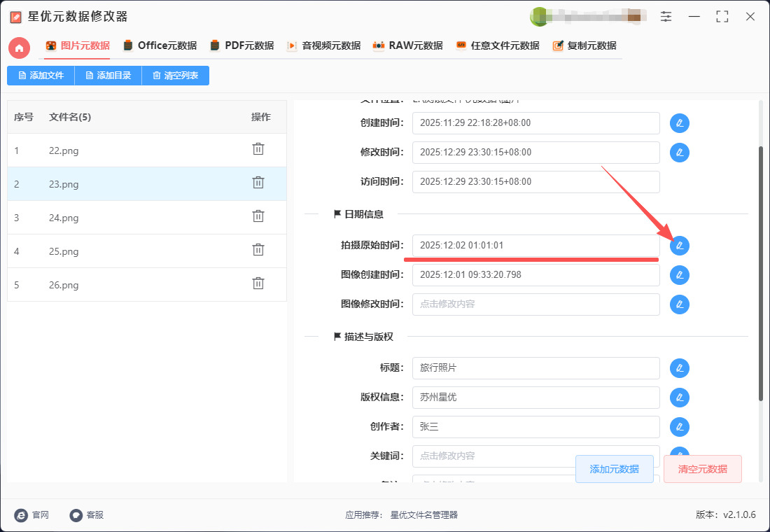
Task: Click the empty 图像修改时间 field
Action: pyautogui.click(x=535, y=304)
